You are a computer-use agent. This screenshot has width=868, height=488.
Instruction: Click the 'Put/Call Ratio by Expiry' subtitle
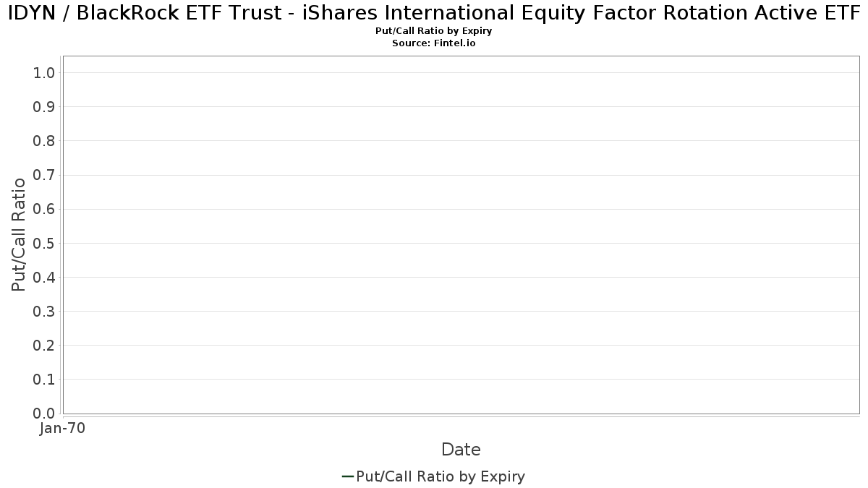pos(434,31)
